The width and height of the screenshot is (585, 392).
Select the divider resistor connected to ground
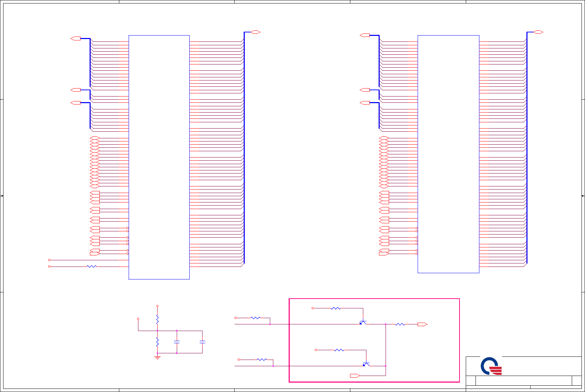point(157,342)
